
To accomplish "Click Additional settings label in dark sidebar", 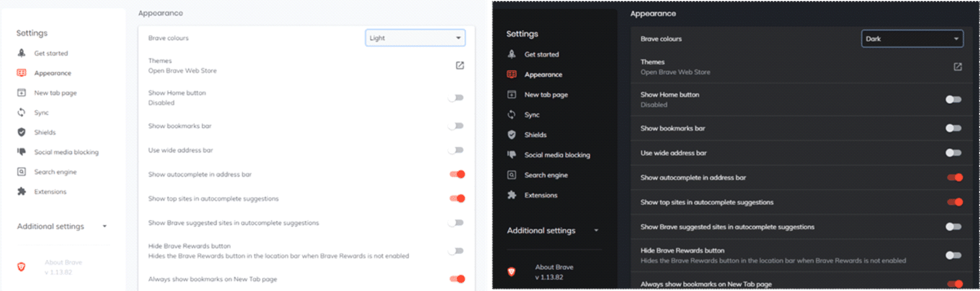I will pyautogui.click(x=541, y=231).
